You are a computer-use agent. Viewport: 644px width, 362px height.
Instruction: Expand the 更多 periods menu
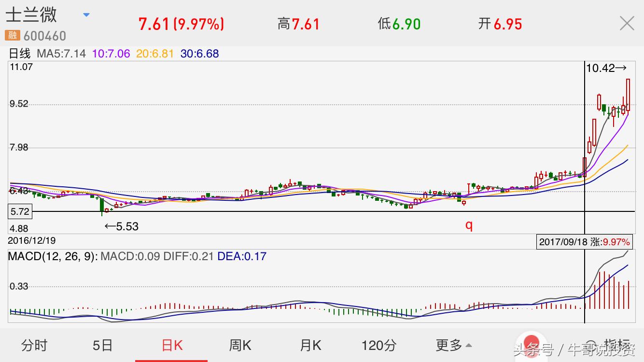(453, 345)
